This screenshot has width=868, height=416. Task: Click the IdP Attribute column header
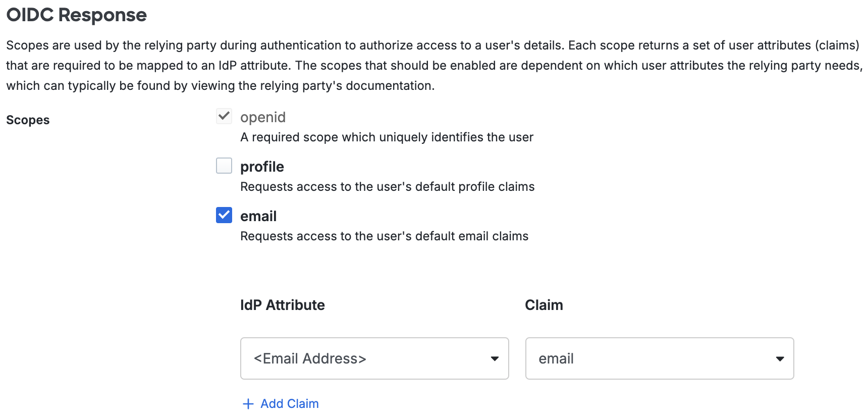click(x=282, y=305)
